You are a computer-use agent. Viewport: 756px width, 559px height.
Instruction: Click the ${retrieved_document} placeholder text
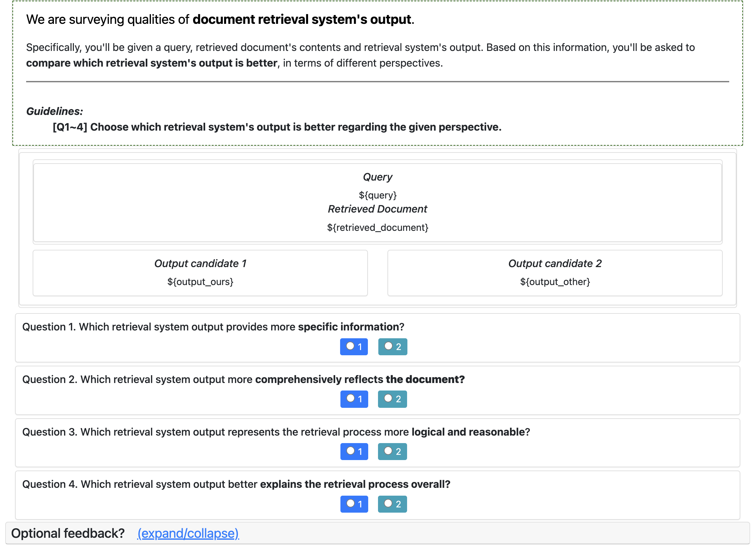(377, 227)
